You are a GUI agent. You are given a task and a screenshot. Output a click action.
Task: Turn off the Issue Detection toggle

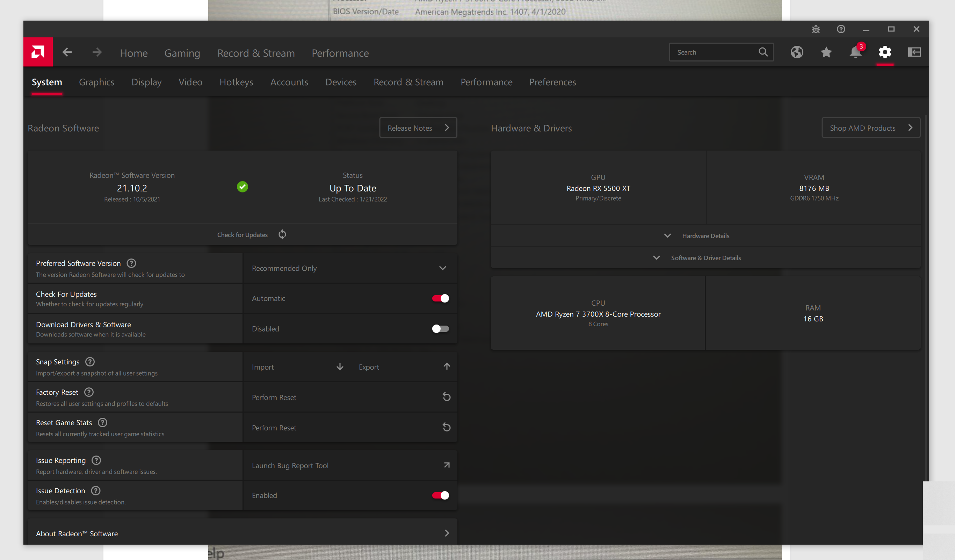coord(440,495)
